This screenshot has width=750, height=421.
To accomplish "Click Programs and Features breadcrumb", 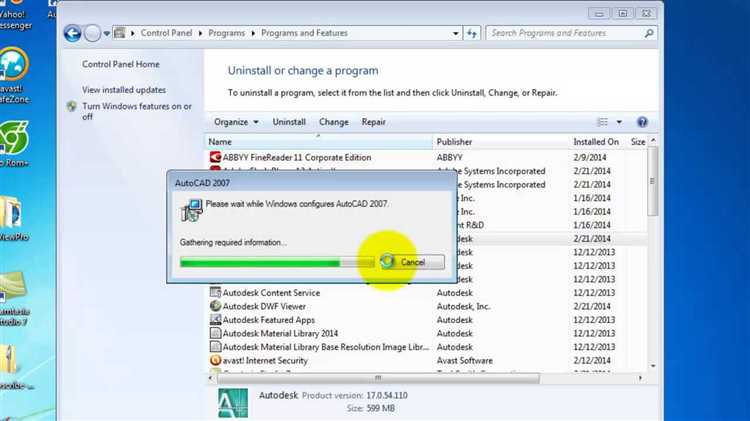I will pos(304,33).
